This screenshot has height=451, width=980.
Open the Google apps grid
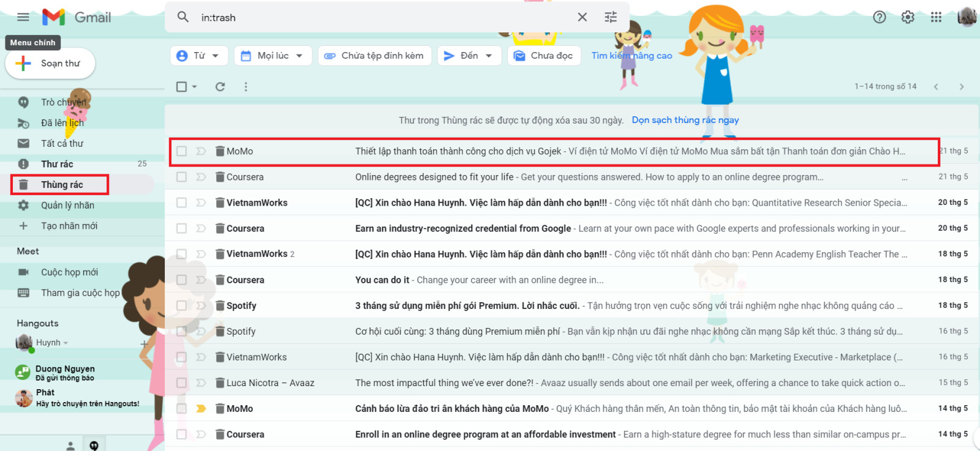coord(936,17)
